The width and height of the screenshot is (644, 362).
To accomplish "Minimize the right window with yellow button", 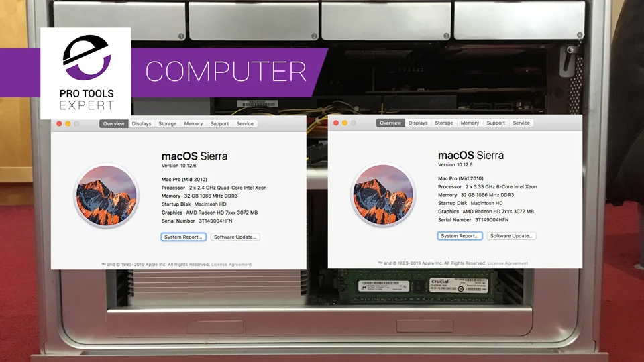I will click(x=345, y=123).
